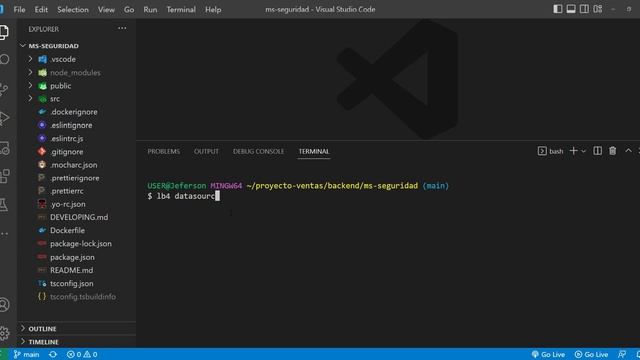Create a new terminal with plus icon

(573, 151)
